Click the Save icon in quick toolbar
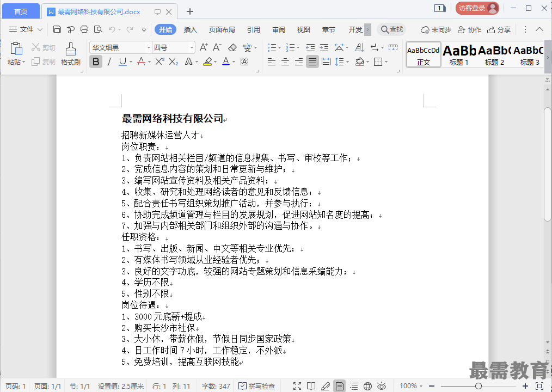The image size is (552, 392). [57, 29]
